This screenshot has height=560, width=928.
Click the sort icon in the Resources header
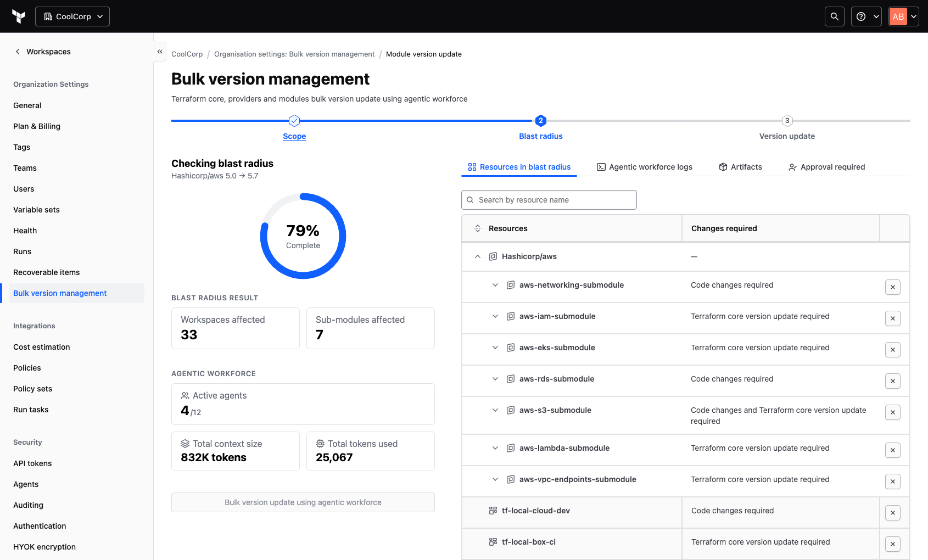point(478,228)
